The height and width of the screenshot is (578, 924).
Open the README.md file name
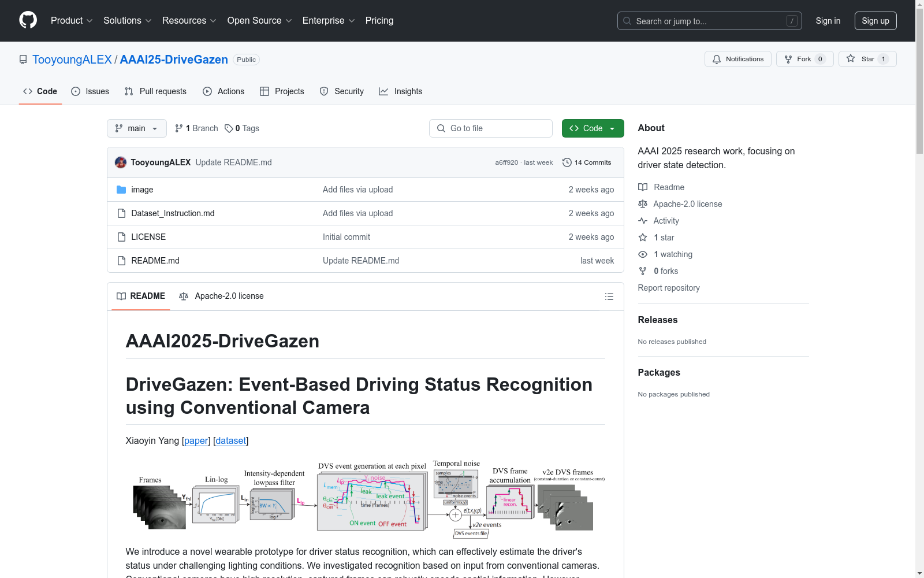pyautogui.click(x=155, y=261)
